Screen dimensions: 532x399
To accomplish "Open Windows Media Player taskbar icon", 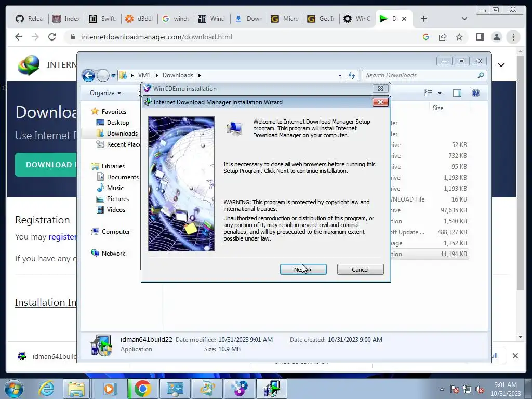I will pyautogui.click(x=109, y=389).
